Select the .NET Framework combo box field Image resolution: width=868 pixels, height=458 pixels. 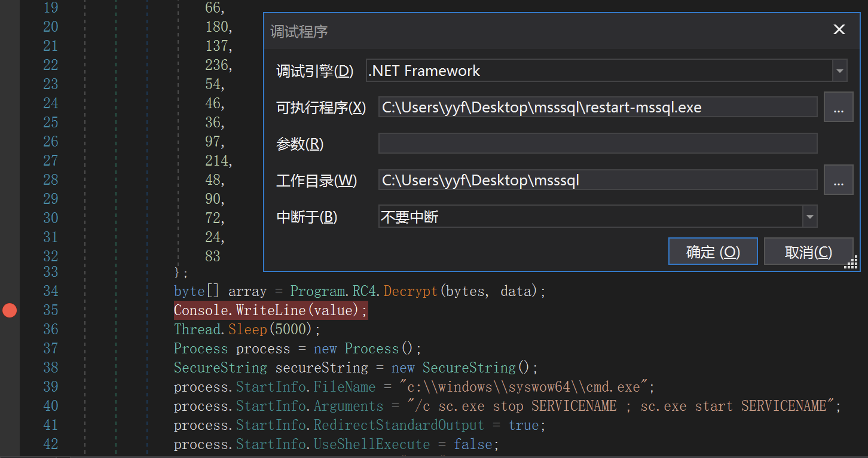tap(598, 71)
